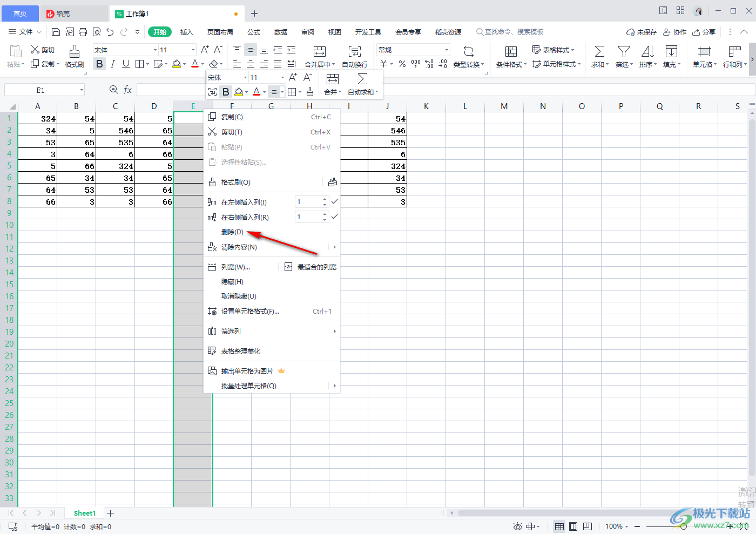Click the percent style icon
Image resolution: width=756 pixels, height=534 pixels.
pos(402,64)
